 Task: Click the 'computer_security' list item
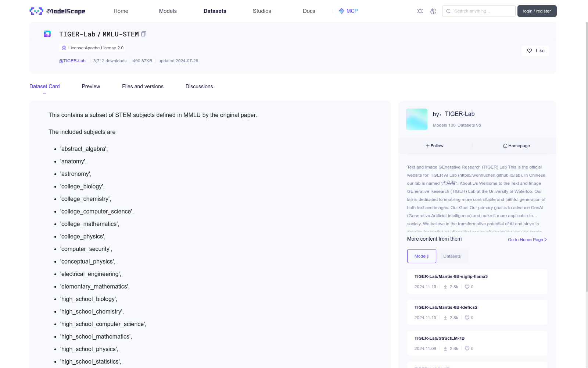(86, 249)
